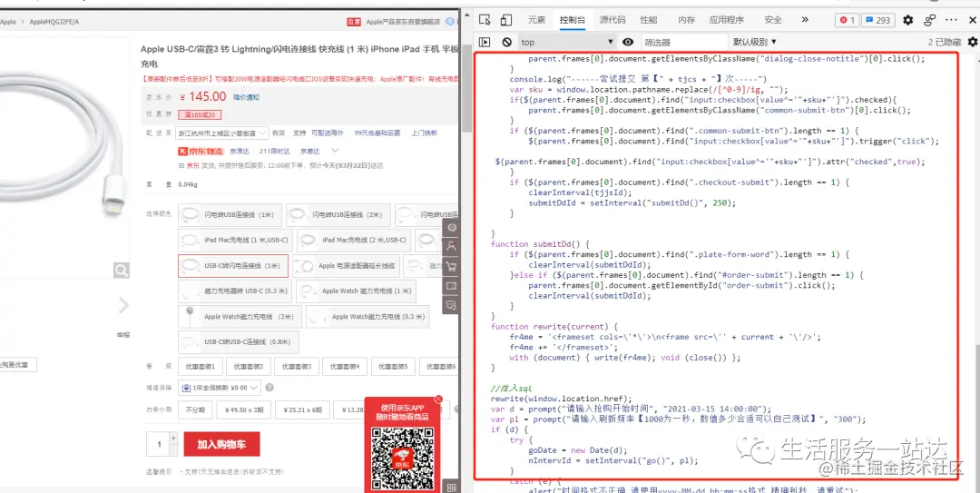Open the user account sidebar icon
Viewport: 980px width, 493px height.
point(451,247)
